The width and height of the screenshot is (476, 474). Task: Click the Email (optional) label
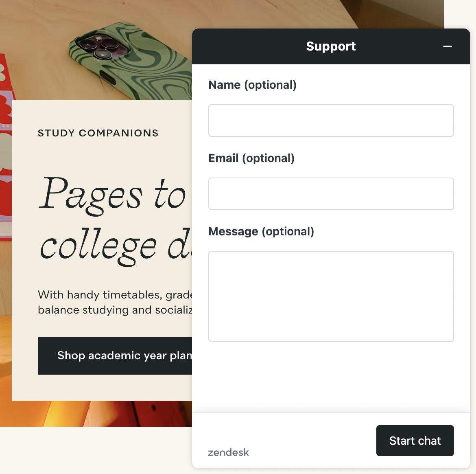(251, 158)
